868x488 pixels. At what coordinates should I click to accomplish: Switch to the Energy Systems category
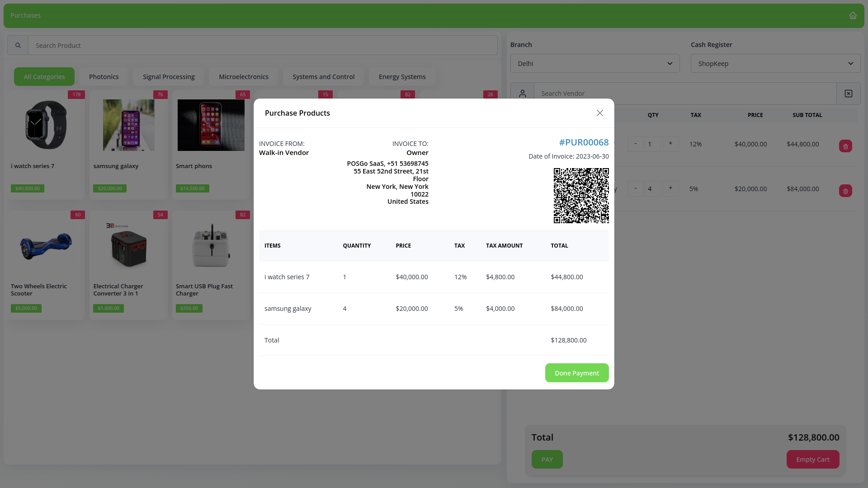click(402, 77)
